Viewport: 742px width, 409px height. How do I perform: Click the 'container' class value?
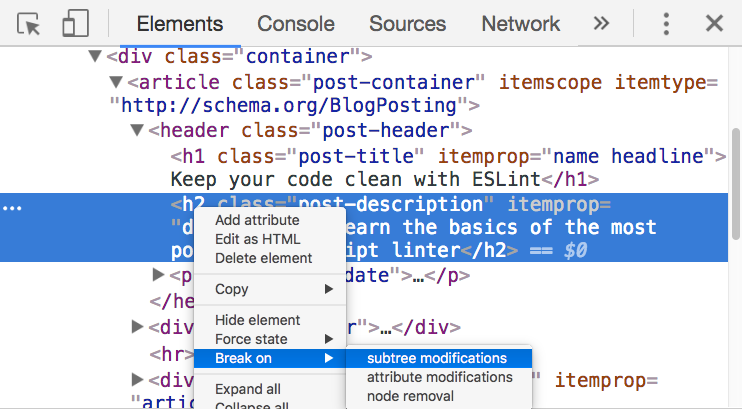298,57
